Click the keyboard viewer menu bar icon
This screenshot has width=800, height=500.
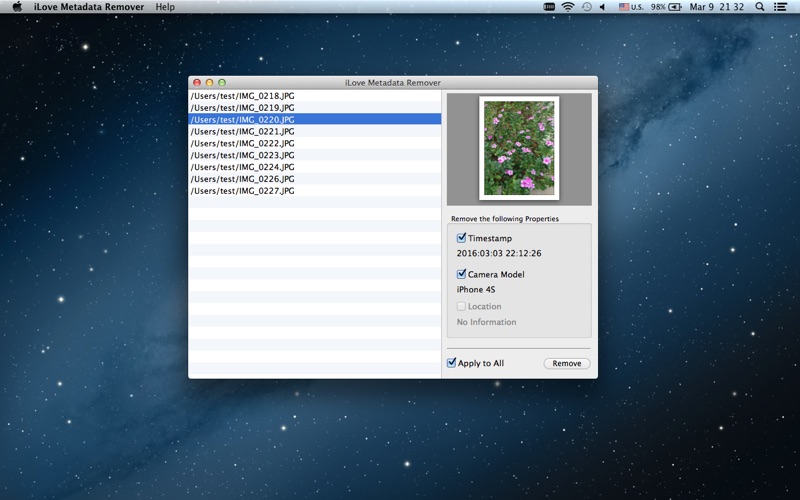coord(549,7)
